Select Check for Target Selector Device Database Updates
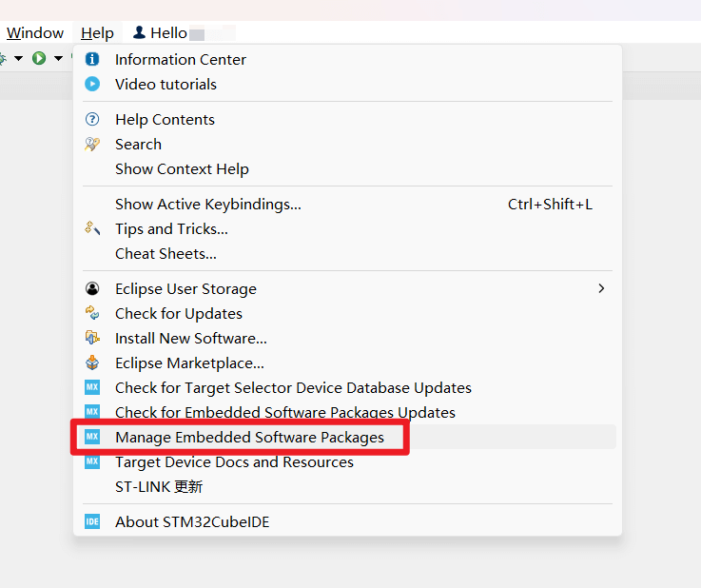Screen dimensions: 701x588 pos(293,387)
